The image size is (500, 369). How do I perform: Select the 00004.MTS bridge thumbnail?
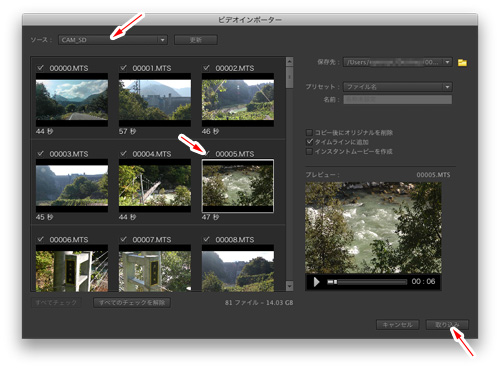155,185
